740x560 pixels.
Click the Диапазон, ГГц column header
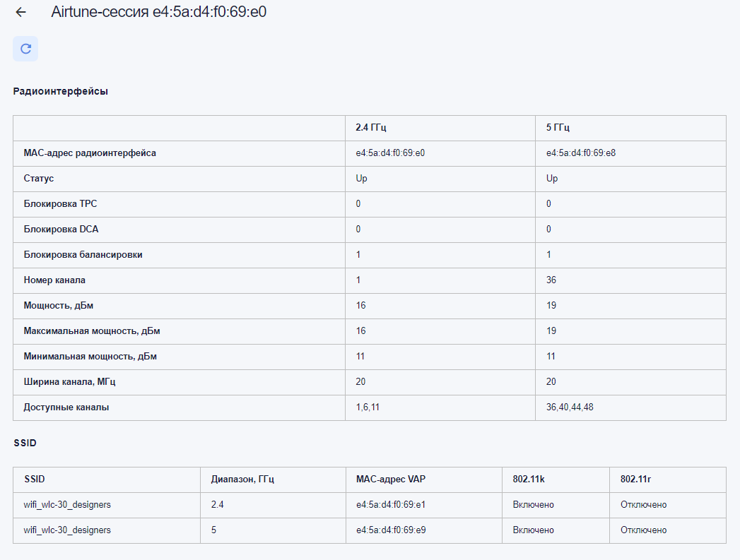click(x=242, y=479)
